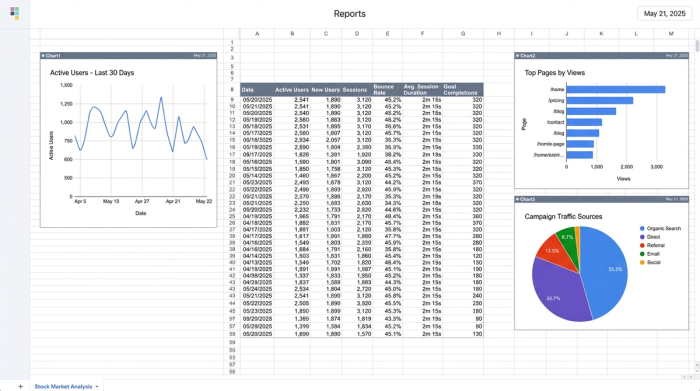Image resolution: width=700 pixels, height=391 pixels.
Task: Click the app logo in the sidebar
Action: (x=15, y=13)
